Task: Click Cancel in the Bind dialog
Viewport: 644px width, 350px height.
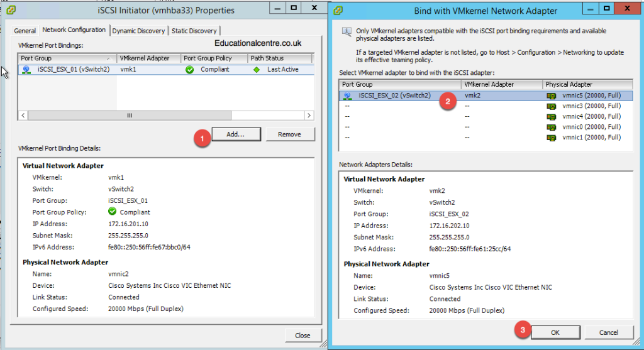Action: [x=609, y=332]
